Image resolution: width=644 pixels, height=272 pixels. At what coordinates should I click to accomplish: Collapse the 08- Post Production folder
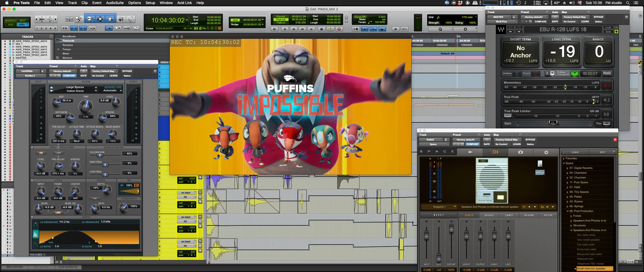coord(567,211)
